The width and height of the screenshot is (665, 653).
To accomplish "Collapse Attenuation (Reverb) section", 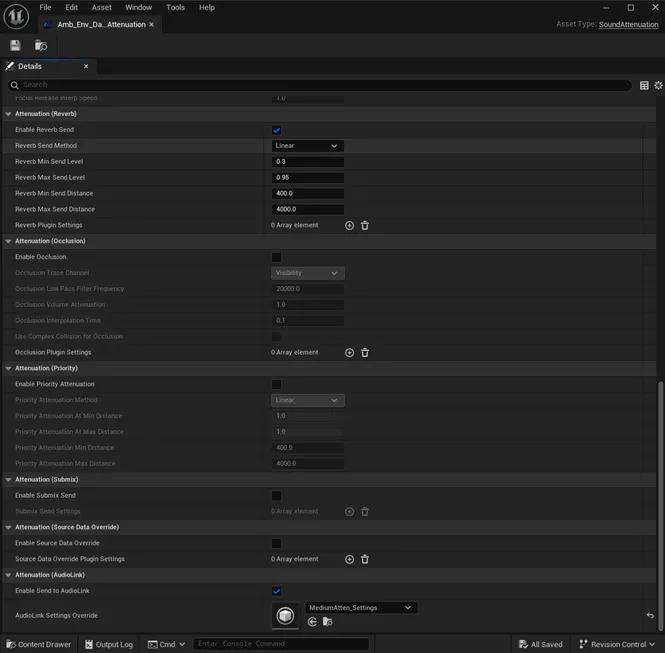I will point(8,114).
